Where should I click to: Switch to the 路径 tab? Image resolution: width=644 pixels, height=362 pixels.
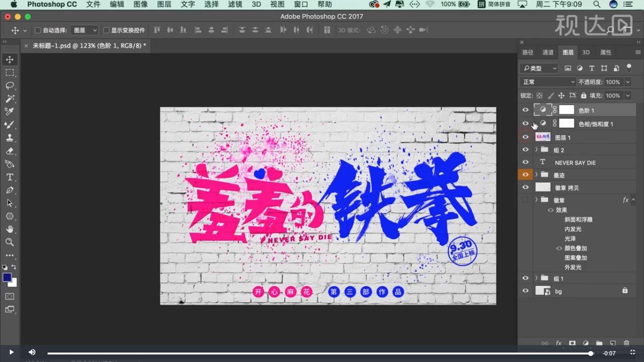click(x=528, y=52)
